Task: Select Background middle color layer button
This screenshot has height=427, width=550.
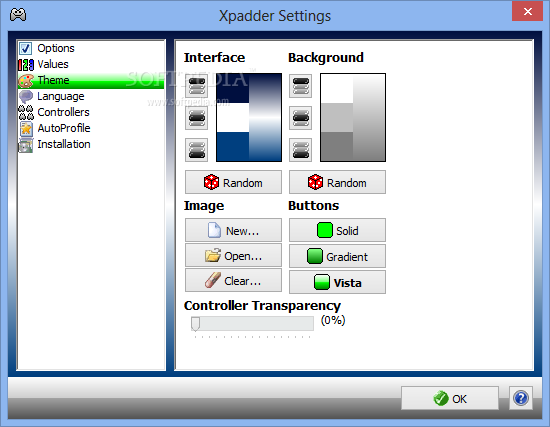Action: pyautogui.click(x=301, y=118)
